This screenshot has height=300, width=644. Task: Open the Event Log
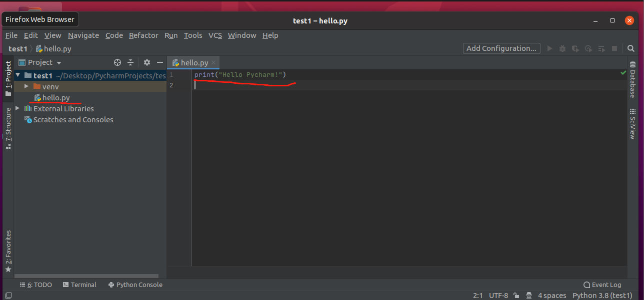coord(602,285)
